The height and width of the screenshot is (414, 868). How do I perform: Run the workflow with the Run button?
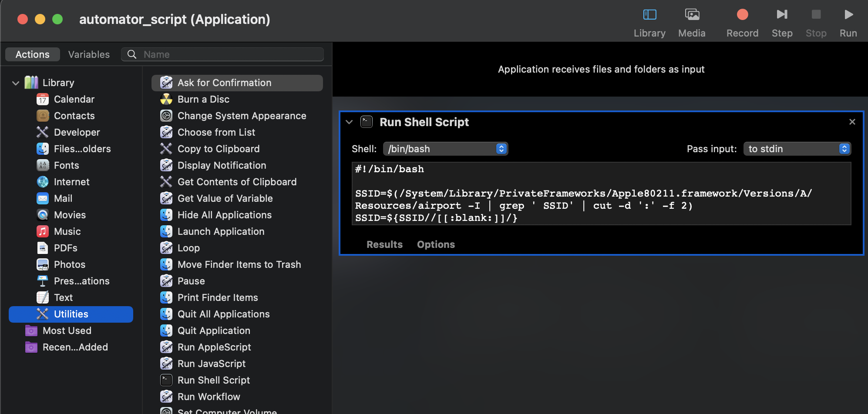[x=848, y=15]
